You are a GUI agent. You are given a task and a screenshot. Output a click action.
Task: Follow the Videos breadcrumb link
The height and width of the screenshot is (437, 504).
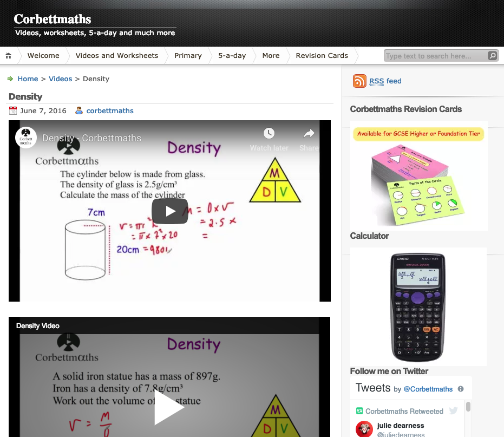pos(60,79)
